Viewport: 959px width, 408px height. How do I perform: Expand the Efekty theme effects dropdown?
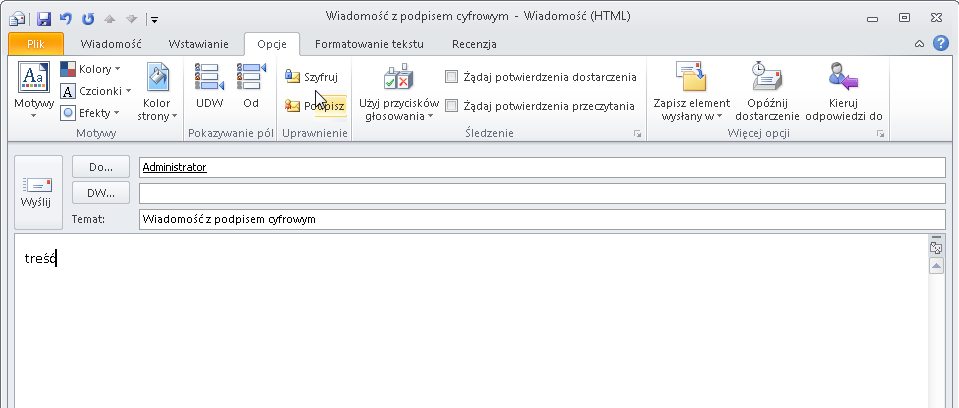click(x=91, y=113)
